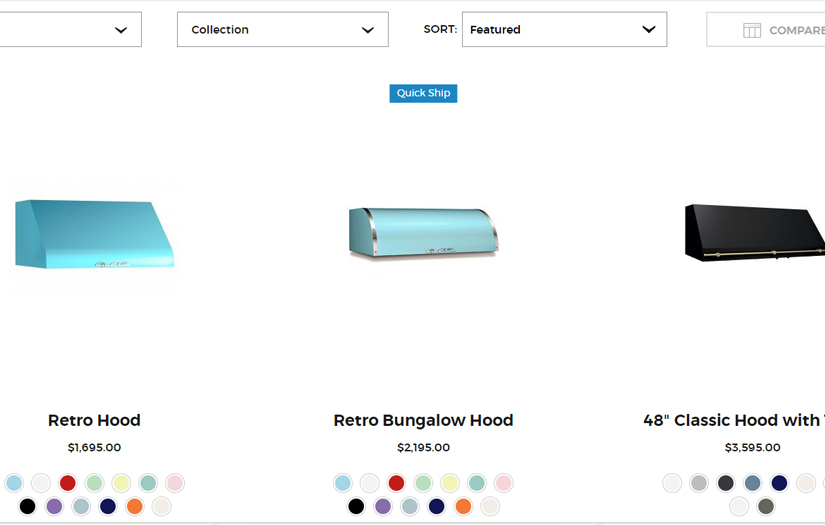Viewport: 825px width, 525px height.
Task: Select grey-blue swatch for Retro Bungalow Hood
Action: coord(409,507)
